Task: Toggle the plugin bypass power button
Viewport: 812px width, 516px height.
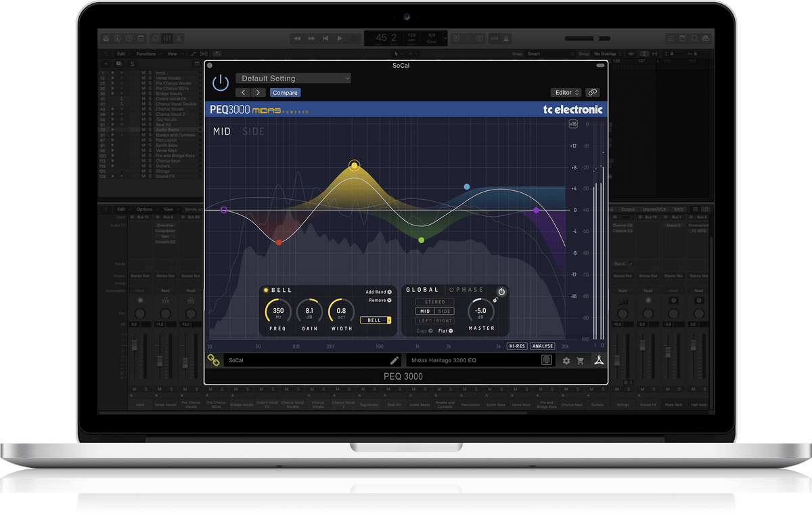Action: (x=221, y=83)
